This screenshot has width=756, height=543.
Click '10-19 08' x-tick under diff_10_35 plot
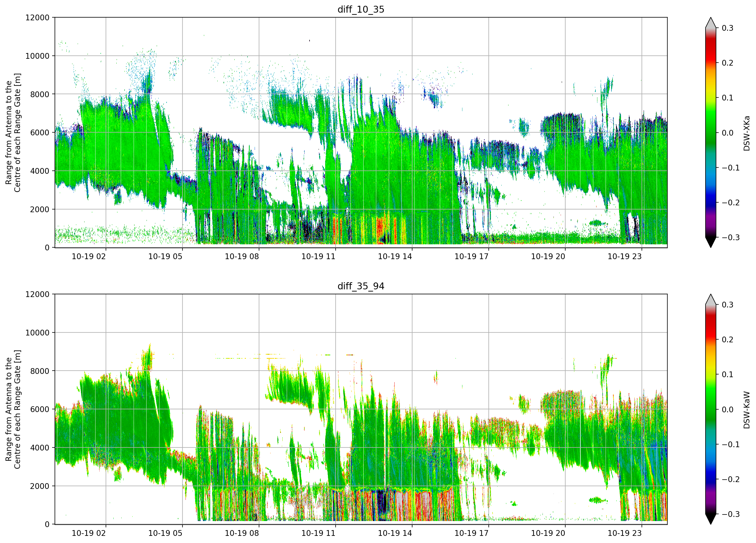[242, 256]
